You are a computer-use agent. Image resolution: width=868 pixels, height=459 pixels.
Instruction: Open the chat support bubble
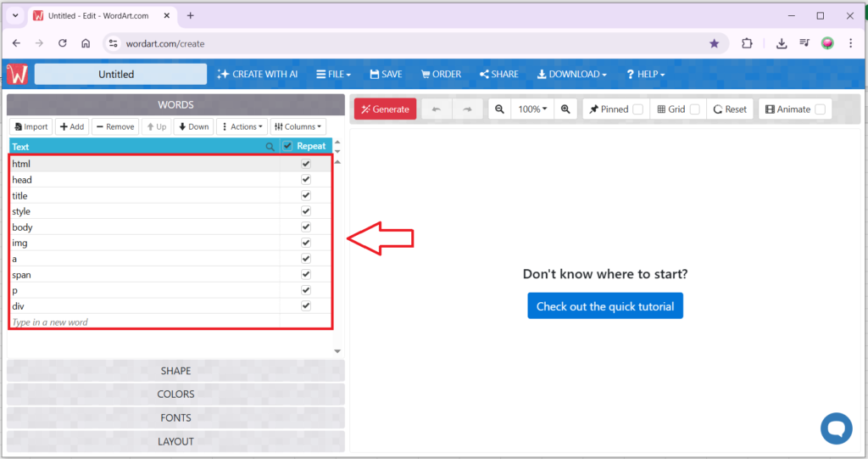836,428
